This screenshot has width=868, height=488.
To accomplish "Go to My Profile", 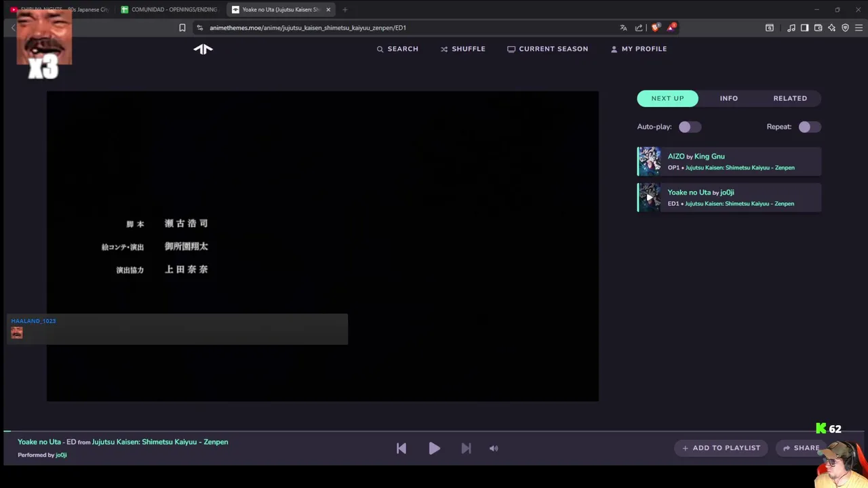I will pos(638,49).
